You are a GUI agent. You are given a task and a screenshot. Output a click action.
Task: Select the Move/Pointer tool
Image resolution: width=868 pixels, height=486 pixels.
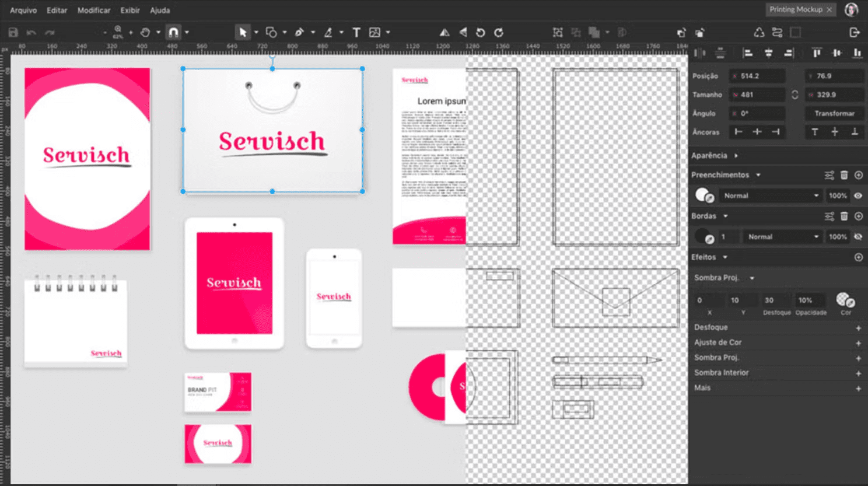[x=243, y=32]
